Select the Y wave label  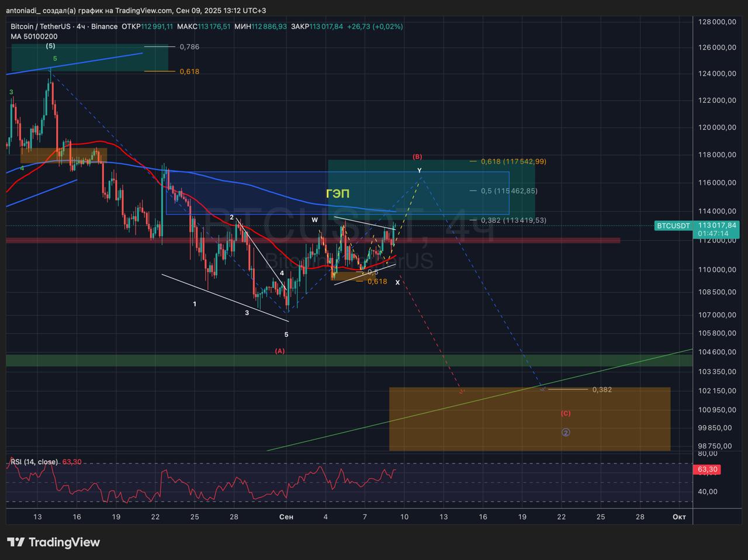click(420, 171)
